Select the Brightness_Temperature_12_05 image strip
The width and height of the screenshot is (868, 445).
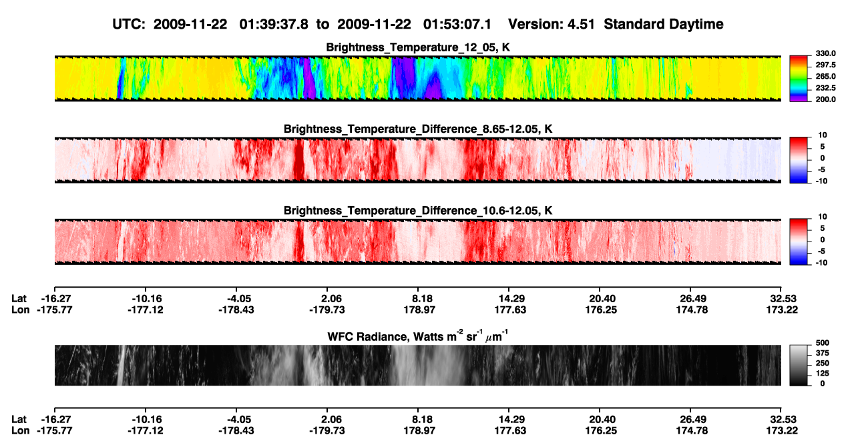pos(417,78)
